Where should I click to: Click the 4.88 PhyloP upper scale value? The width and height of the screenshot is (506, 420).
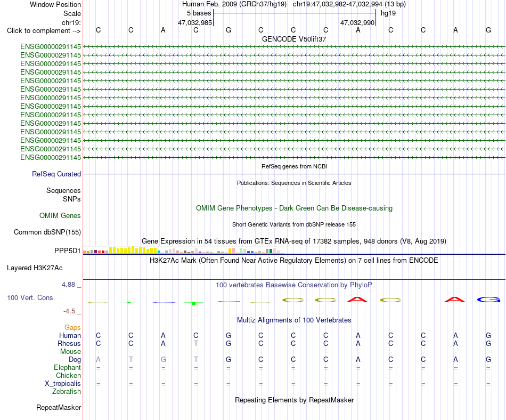point(68,285)
